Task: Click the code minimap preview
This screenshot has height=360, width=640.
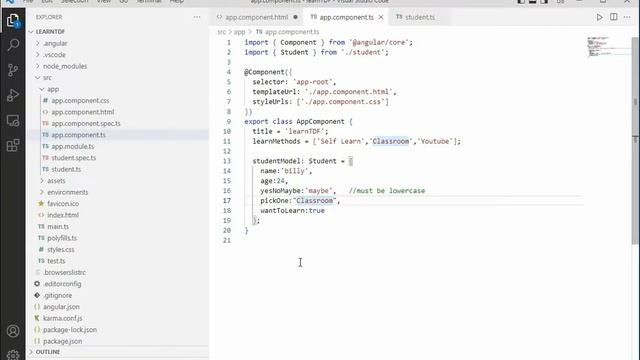Action: [x=608, y=47]
